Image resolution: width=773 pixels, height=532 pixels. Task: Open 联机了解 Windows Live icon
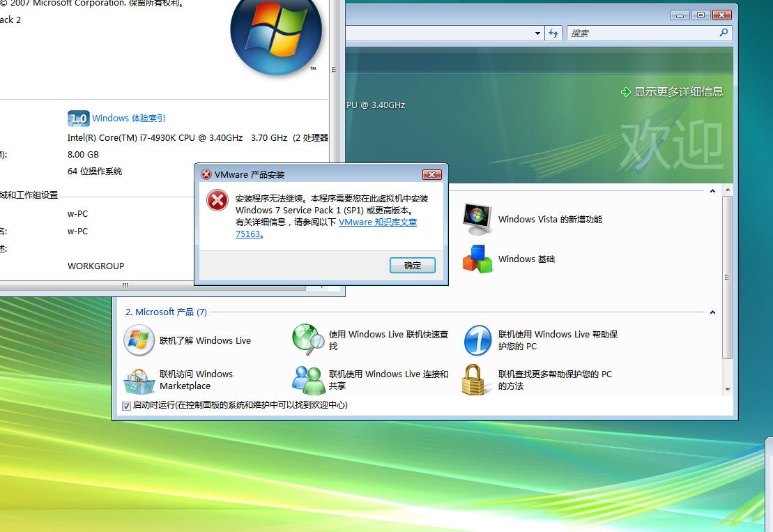pyautogui.click(x=139, y=340)
